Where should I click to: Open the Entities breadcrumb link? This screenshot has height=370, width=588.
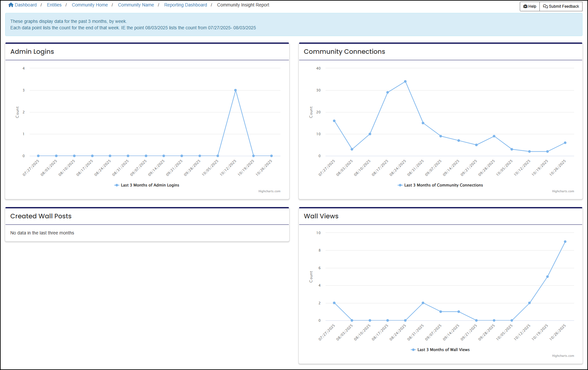(54, 5)
